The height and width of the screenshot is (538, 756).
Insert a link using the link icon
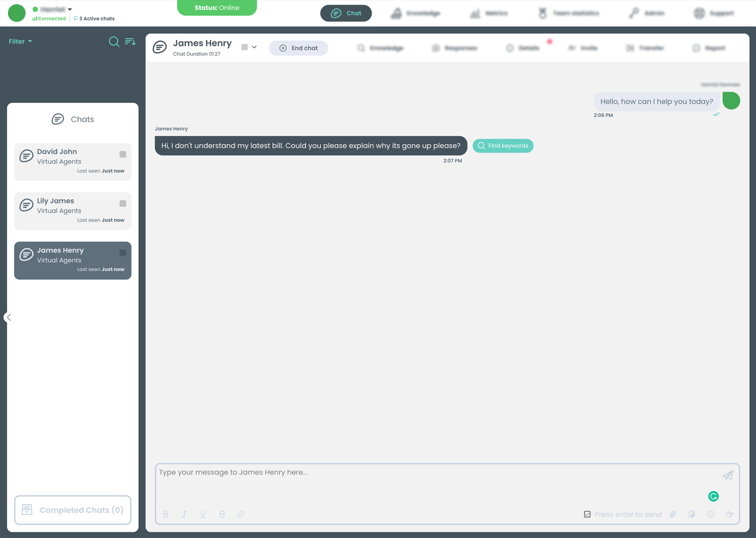coord(241,514)
